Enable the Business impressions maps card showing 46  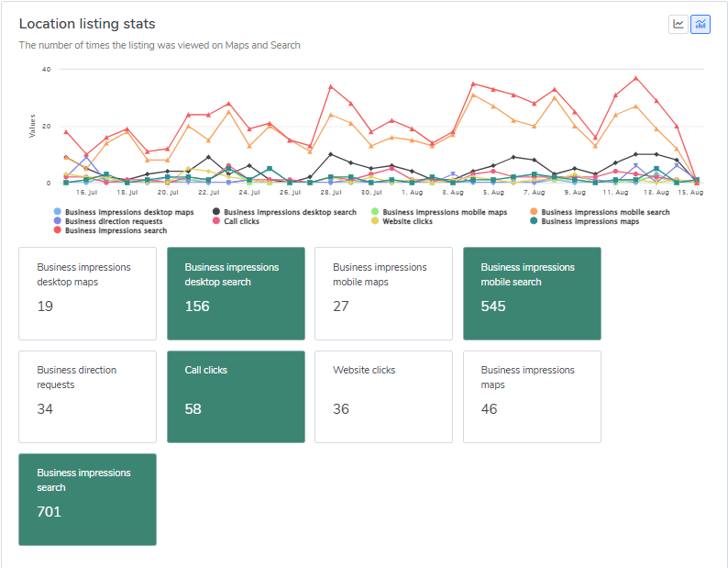coord(532,396)
